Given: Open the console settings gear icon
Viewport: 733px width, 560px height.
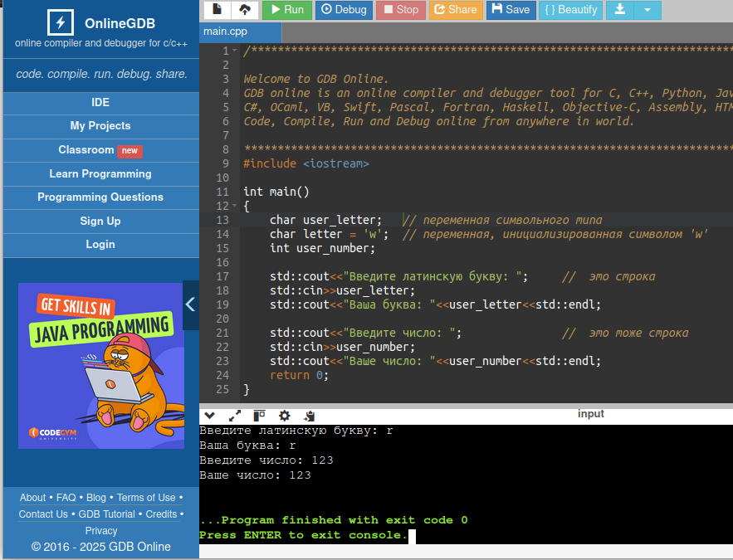Looking at the screenshot, I should (284, 416).
